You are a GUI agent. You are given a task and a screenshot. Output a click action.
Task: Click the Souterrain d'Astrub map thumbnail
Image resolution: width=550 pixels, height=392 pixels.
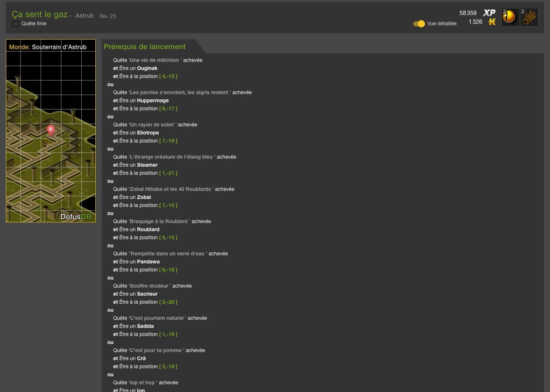click(51, 131)
